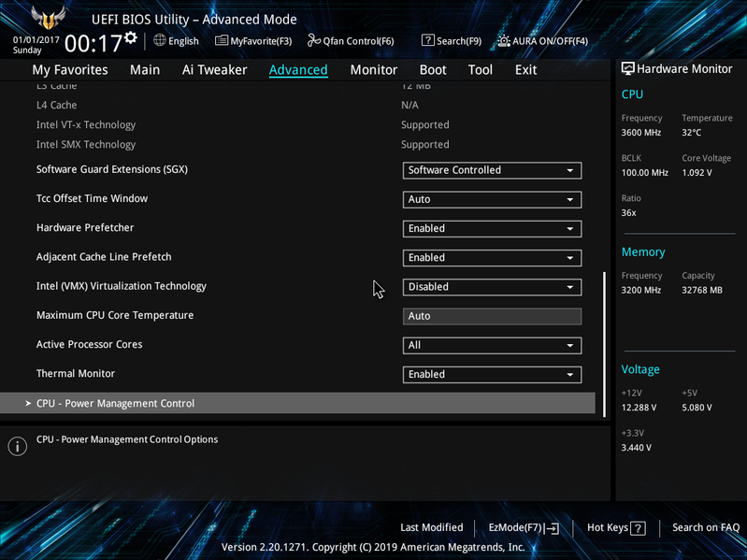Open the My Favorites tab
The image size is (747, 560).
[x=70, y=69]
